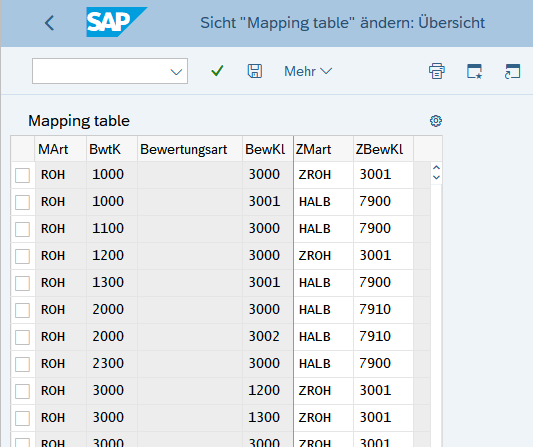
Task: Click the BewKl column header
Action: [x=268, y=149]
